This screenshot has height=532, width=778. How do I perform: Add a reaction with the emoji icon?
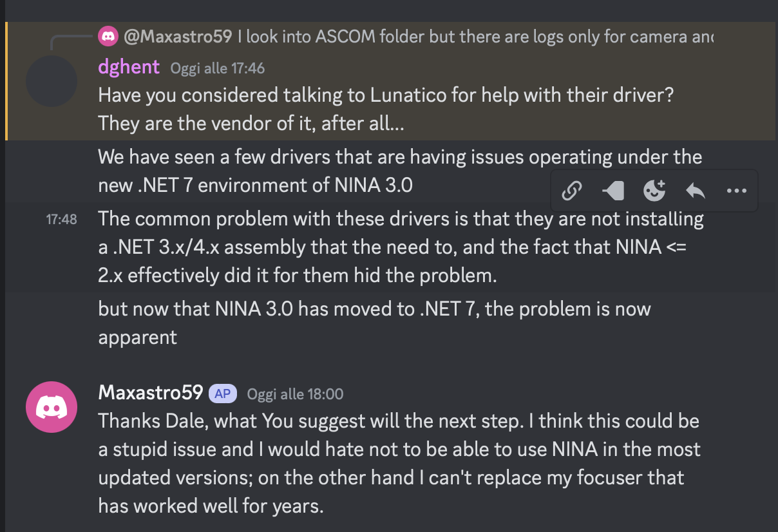(654, 191)
